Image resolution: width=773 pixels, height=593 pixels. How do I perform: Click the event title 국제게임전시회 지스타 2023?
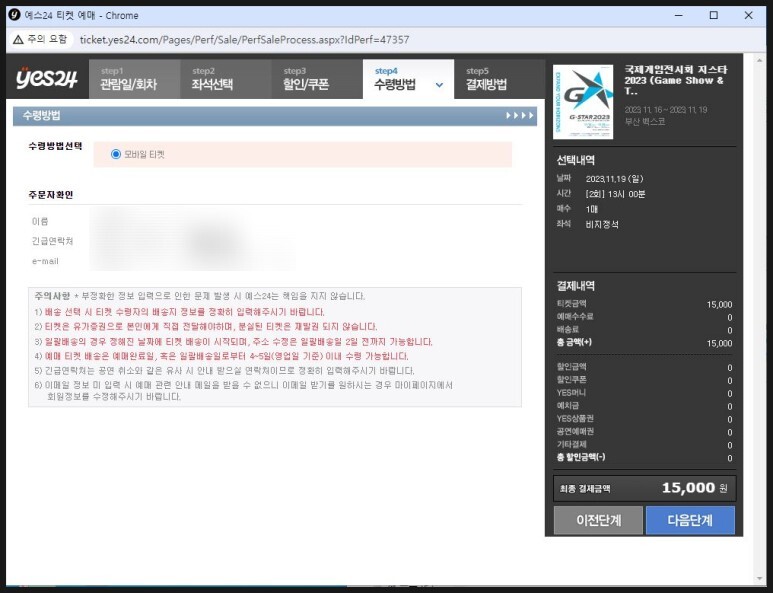pos(675,80)
